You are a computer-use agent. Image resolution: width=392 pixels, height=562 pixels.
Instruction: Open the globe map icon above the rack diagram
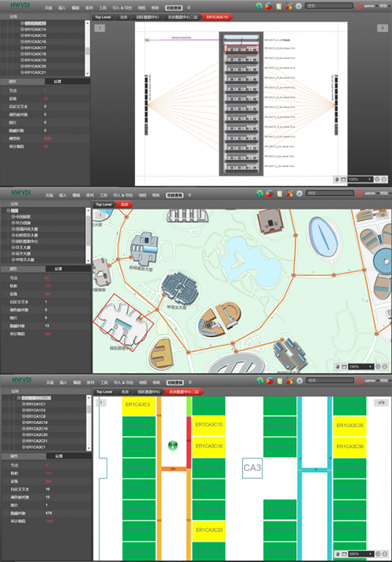[259, 6]
